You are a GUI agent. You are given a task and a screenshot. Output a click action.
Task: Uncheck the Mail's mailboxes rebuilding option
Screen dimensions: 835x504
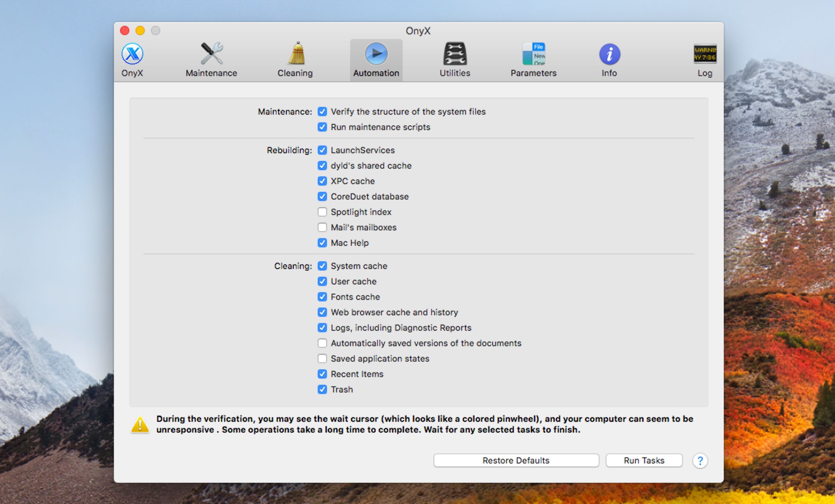point(323,227)
